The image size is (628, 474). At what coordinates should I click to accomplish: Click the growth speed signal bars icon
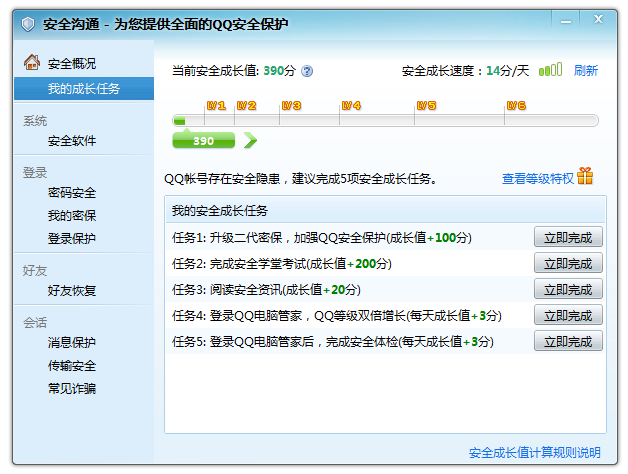click(x=550, y=71)
